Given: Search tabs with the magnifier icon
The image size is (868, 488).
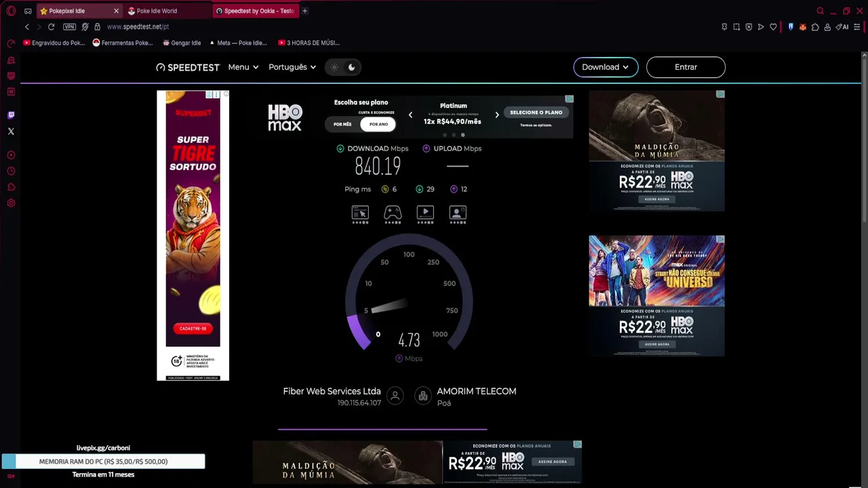Looking at the screenshot, I should coord(820,11).
